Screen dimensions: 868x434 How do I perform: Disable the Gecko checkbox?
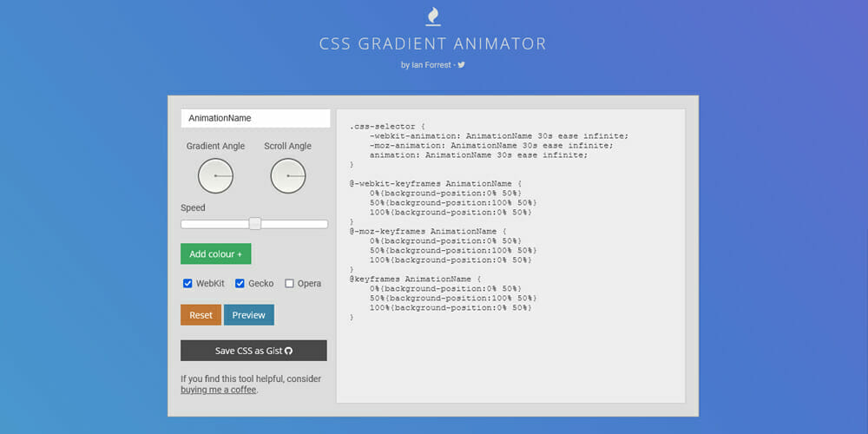[x=240, y=284]
